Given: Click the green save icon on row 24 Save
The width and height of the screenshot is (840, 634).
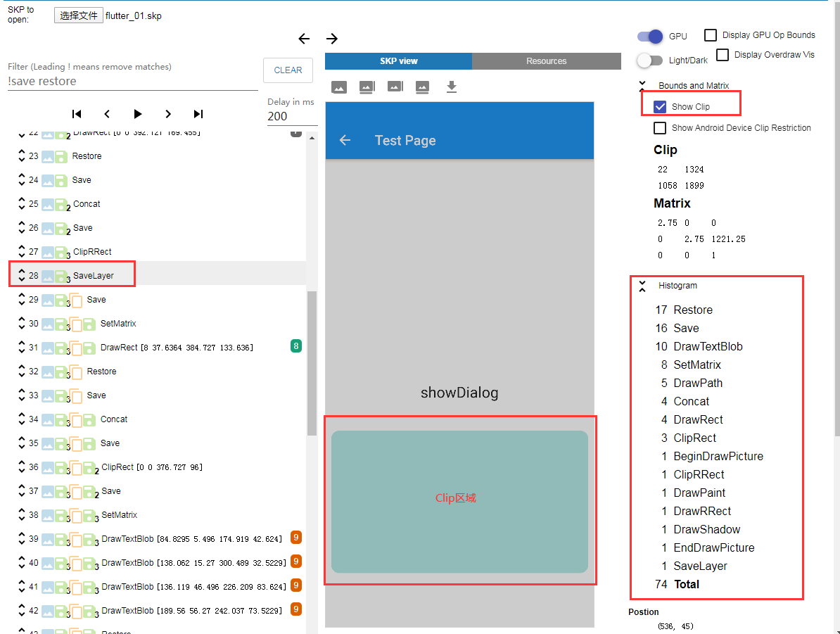Looking at the screenshot, I should [61, 181].
